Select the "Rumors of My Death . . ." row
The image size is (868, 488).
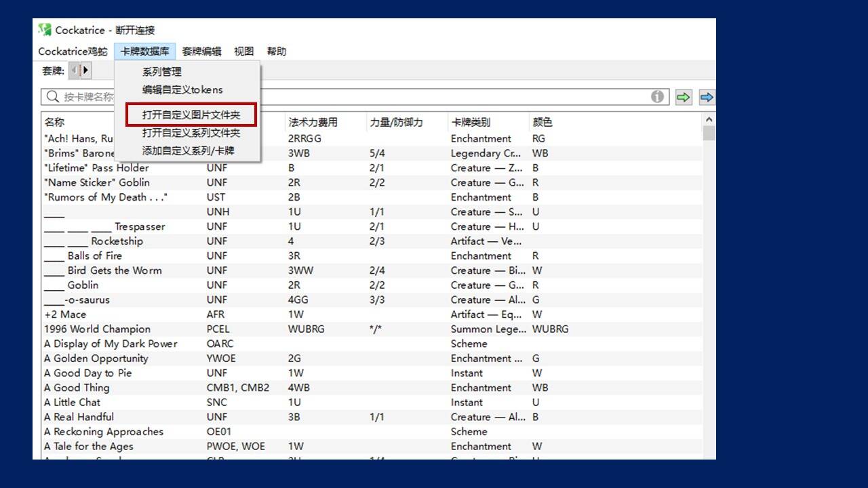(372, 197)
